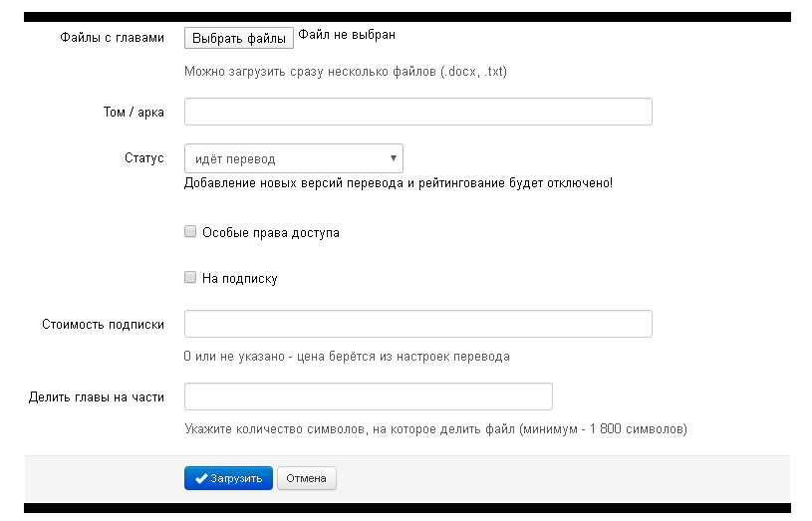Click the Том / арка field label
The height and width of the screenshot is (521, 812).
[134, 112]
